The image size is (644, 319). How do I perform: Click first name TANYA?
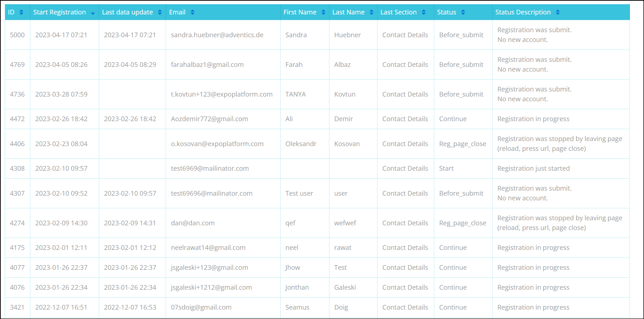click(295, 94)
